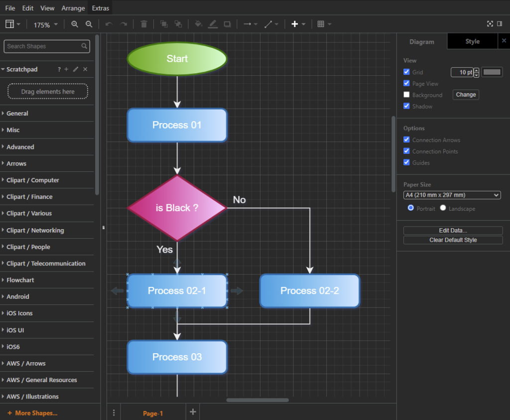Open the Paper Size dropdown

pyautogui.click(x=452, y=195)
